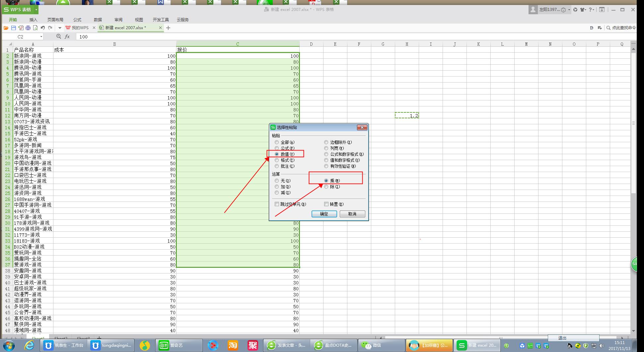Click the Save icon in quick toolbar
644x352 pixels.
tap(13, 28)
